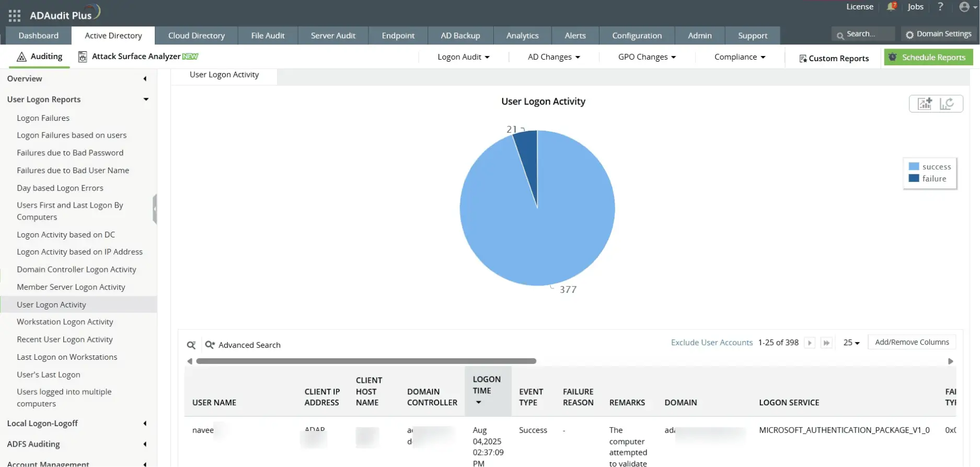Go to next page arrow
This screenshot has width=980, height=467.
click(x=810, y=343)
